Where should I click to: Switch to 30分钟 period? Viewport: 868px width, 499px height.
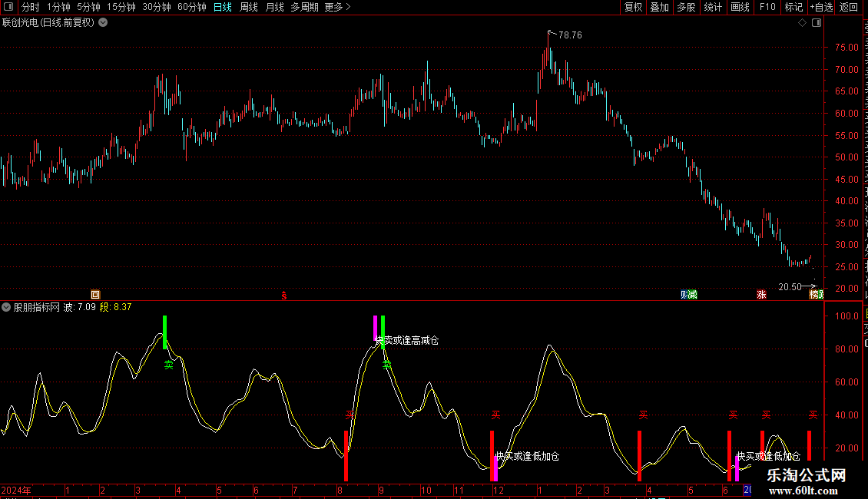click(x=157, y=7)
